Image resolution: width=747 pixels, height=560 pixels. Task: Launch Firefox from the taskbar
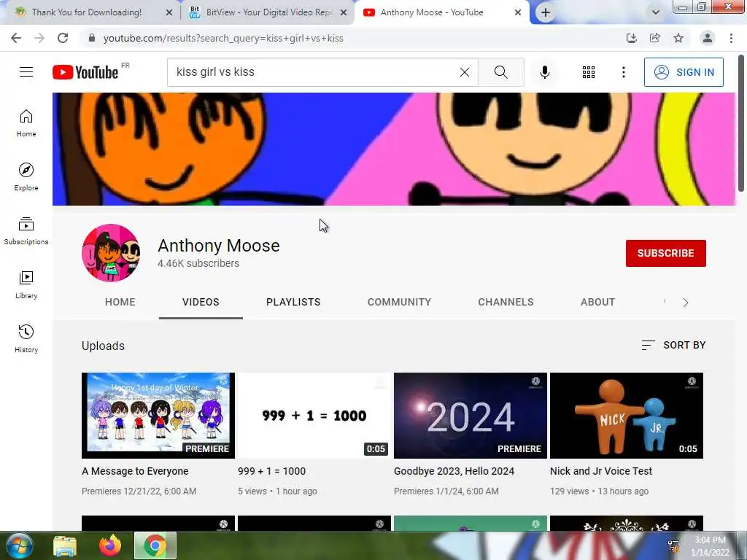(110, 545)
